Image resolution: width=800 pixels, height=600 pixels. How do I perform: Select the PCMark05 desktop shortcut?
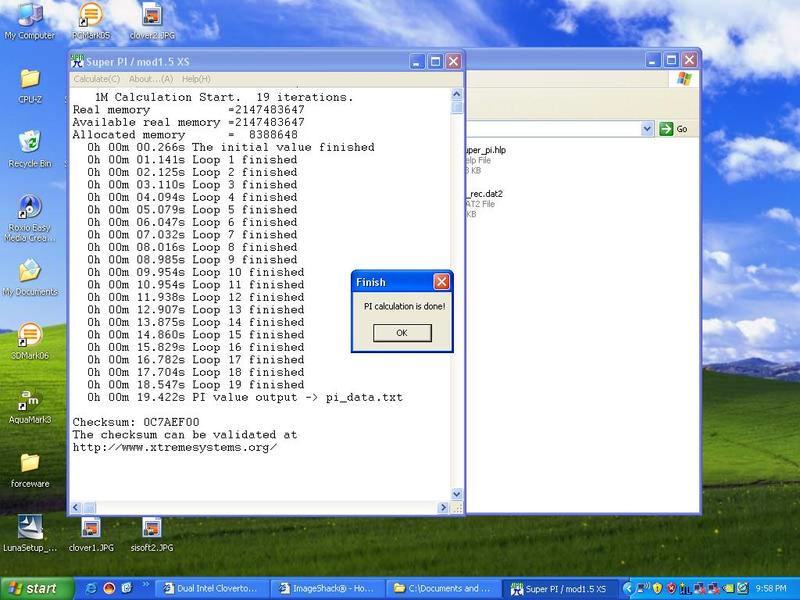(x=91, y=22)
